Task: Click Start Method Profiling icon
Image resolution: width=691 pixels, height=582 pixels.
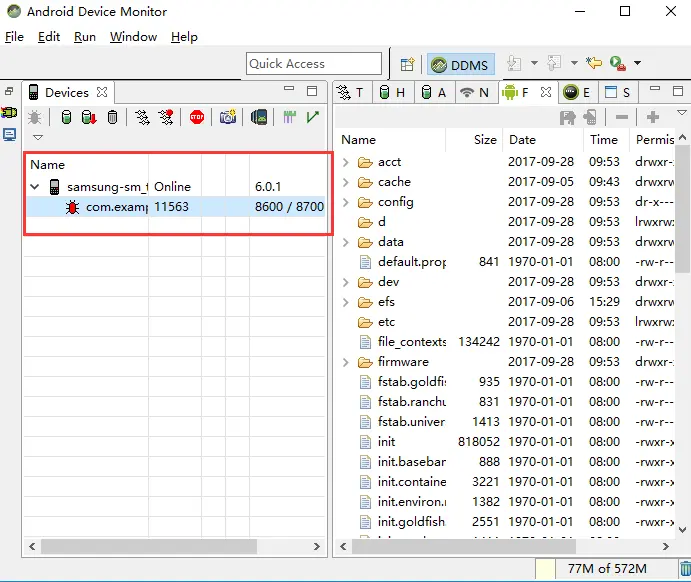Action: (x=166, y=117)
